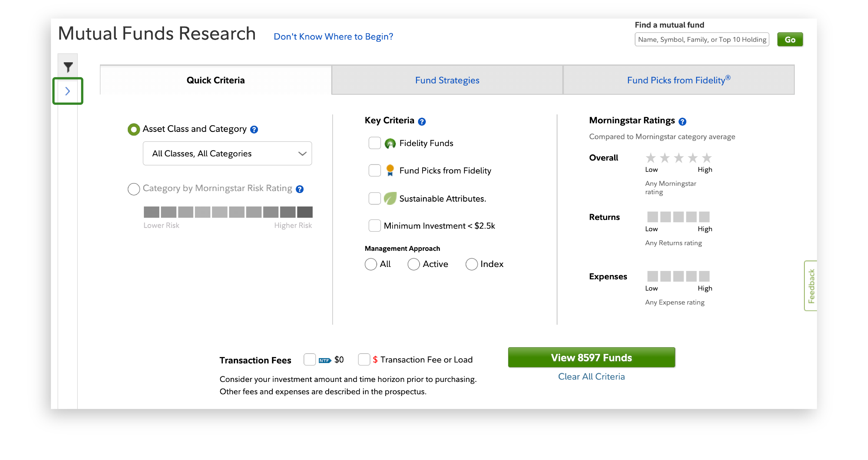Screen dimensions: 868x460
Task: Set Overall rating to two stars
Action: click(665, 158)
